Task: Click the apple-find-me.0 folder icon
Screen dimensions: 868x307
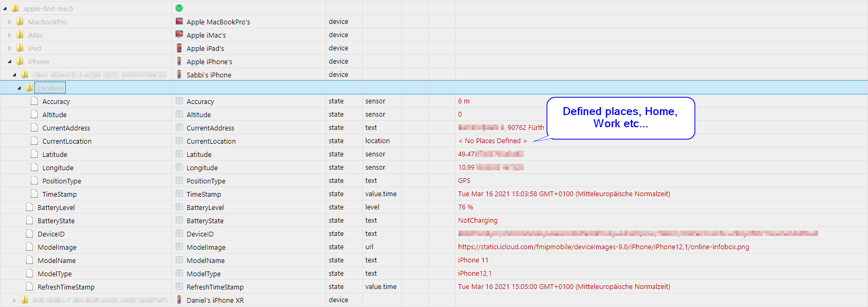Action: [15, 8]
